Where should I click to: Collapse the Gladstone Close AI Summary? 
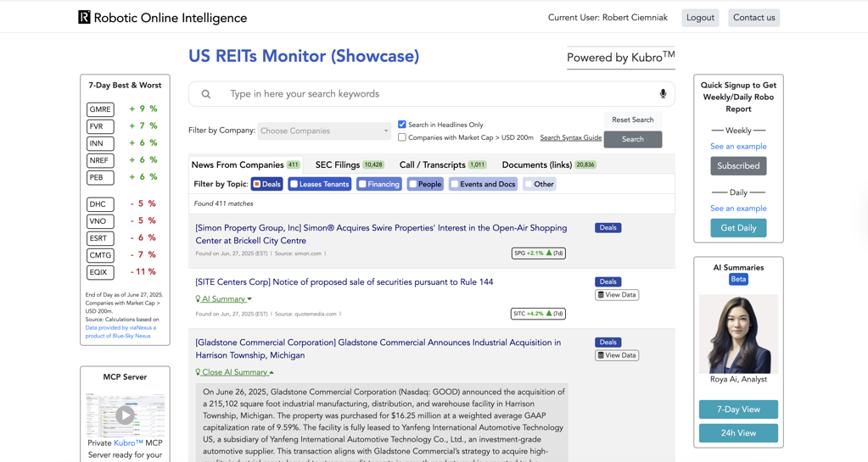tap(235, 372)
